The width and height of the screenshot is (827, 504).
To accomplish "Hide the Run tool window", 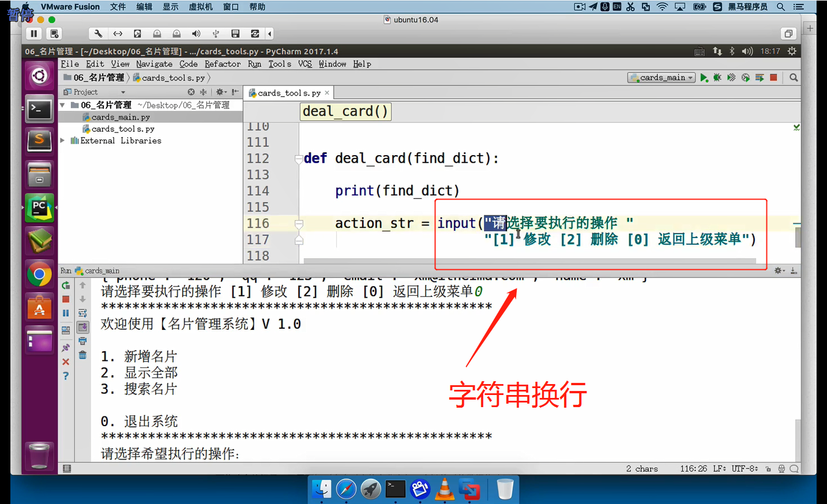I will pyautogui.click(x=794, y=270).
